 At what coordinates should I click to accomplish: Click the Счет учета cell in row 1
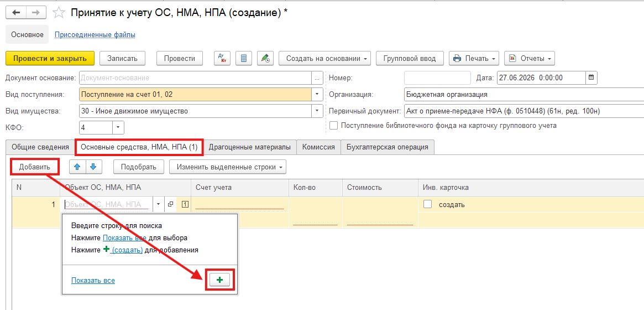(x=240, y=204)
